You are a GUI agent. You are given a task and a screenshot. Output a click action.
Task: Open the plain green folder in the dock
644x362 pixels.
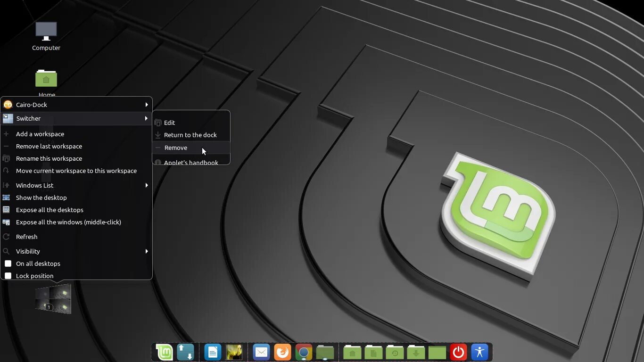(x=437, y=352)
